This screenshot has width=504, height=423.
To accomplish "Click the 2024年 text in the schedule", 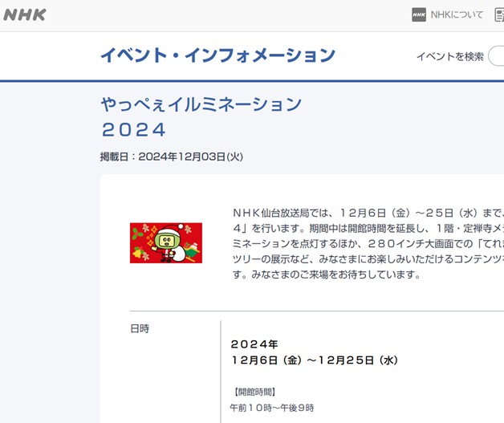I will [x=254, y=344].
